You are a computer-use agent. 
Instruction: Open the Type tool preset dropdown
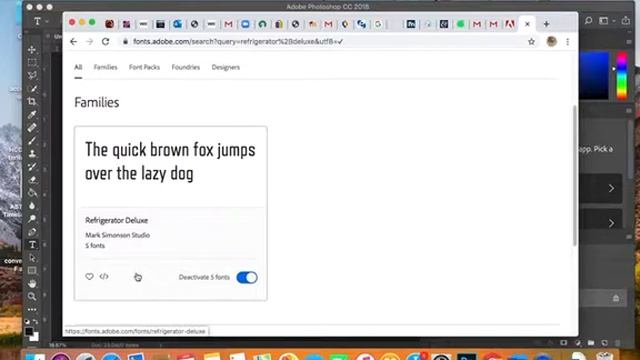click(40, 21)
